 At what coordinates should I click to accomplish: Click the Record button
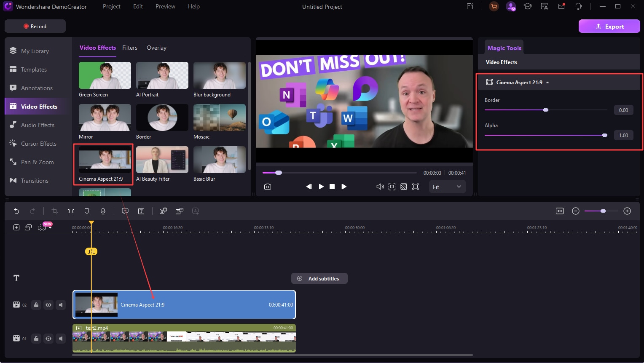point(35,26)
